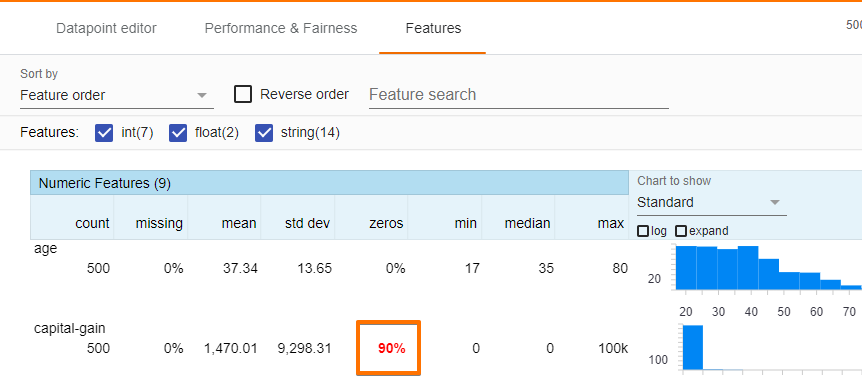The image size is (862, 387).
Task: Tick the expand chart checkbox
Action: 681,231
